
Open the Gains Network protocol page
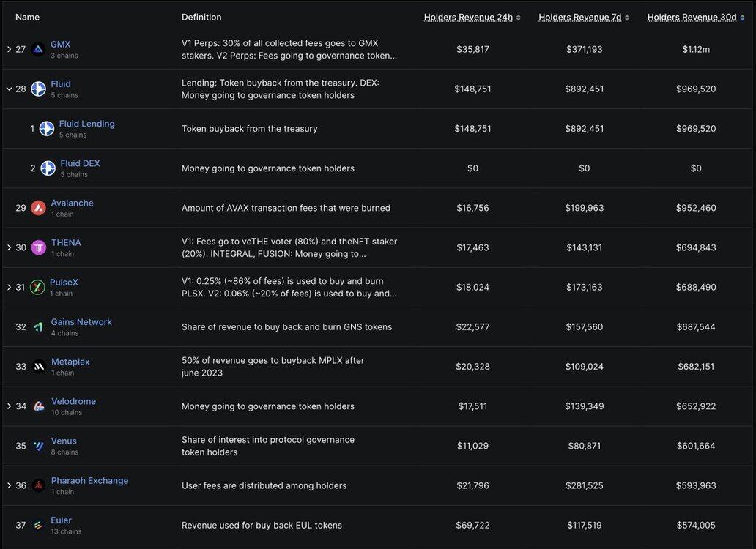(81, 322)
